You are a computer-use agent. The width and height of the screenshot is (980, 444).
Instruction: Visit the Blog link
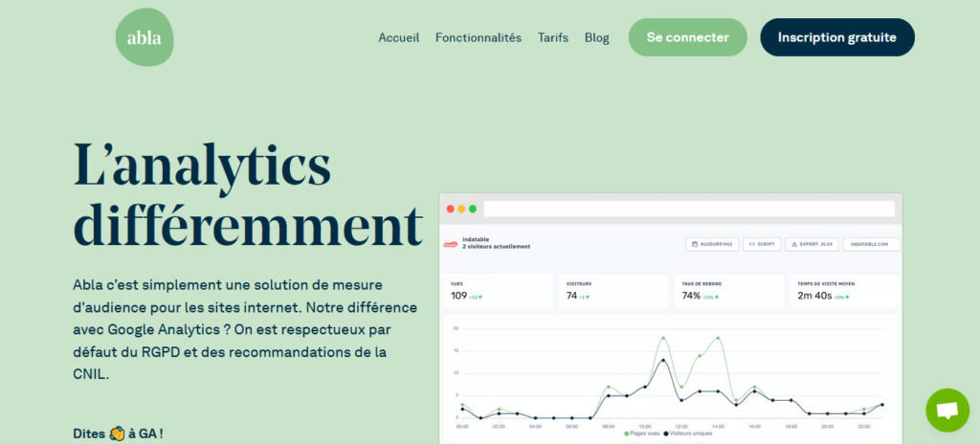(x=597, y=37)
